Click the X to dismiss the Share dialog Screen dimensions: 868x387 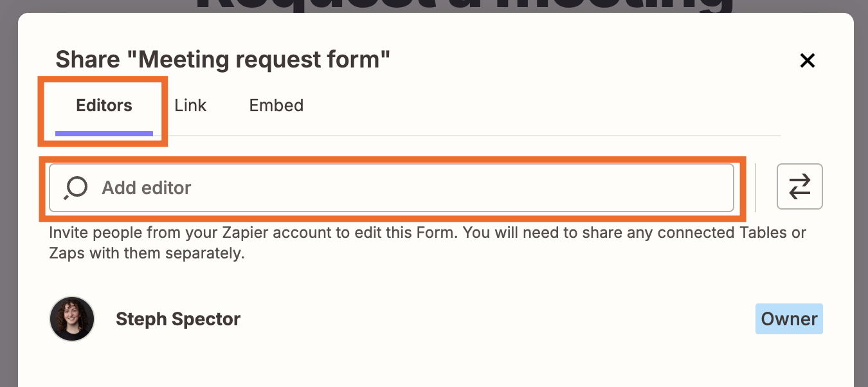[807, 60]
